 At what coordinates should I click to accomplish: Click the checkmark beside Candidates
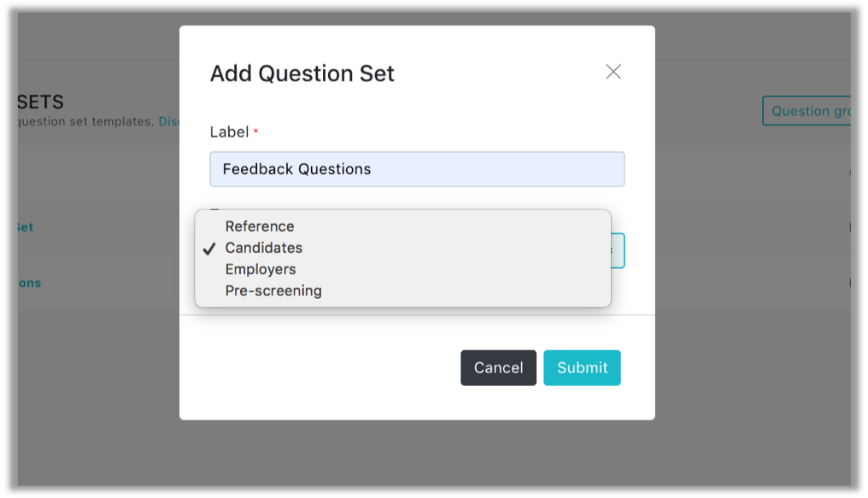coord(209,249)
